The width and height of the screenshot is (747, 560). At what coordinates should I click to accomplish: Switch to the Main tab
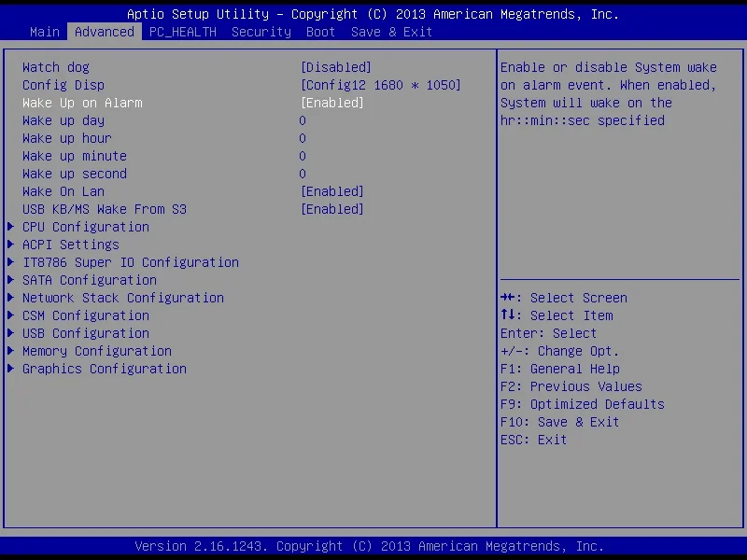pos(45,32)
